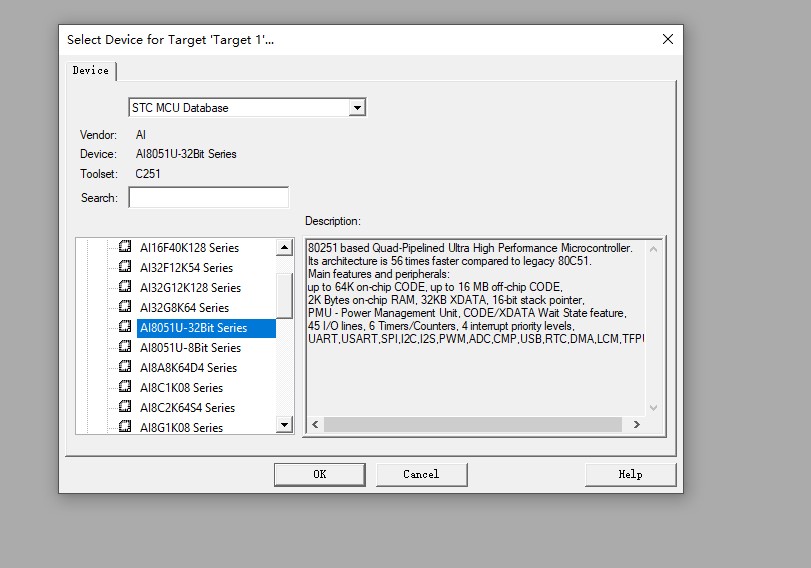
Task: Click the database combo box arrow
Action: 357,108
